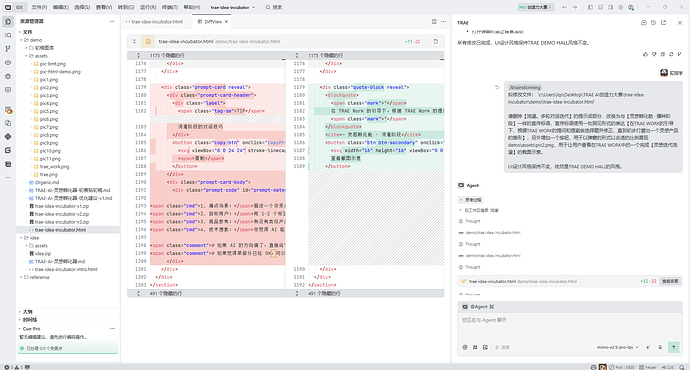The image size is (690, 370).
Task: Collapse the diff with the header collapse icon
Action: (x=135, y=41)
